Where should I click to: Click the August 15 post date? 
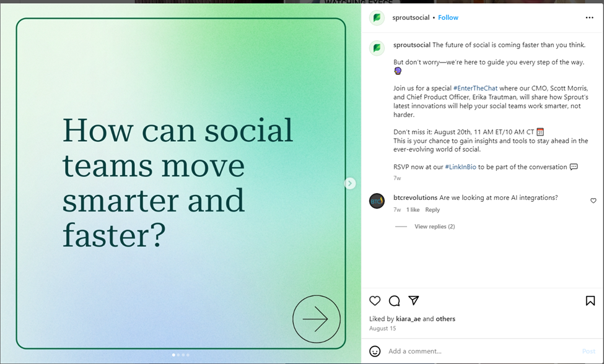tap(382, 328)
